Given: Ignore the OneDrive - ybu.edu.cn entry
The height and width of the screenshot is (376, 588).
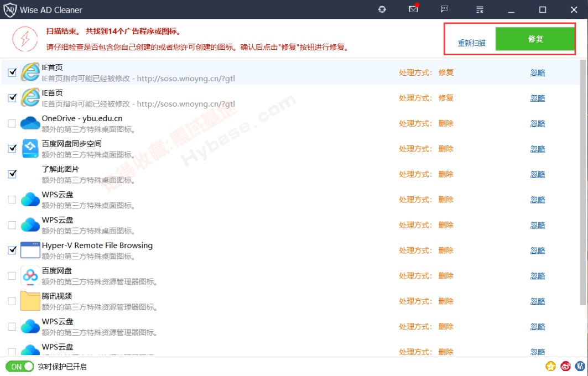Looking at the screenshot, I should 537,123.
